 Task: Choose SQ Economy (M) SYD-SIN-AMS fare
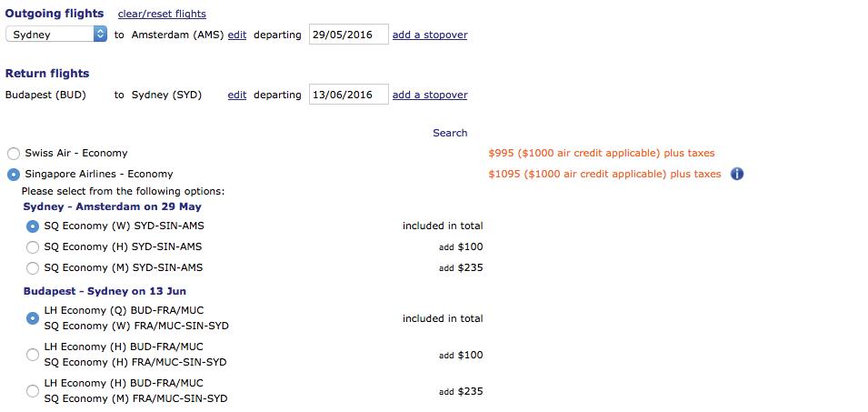(x=34, y=268)
